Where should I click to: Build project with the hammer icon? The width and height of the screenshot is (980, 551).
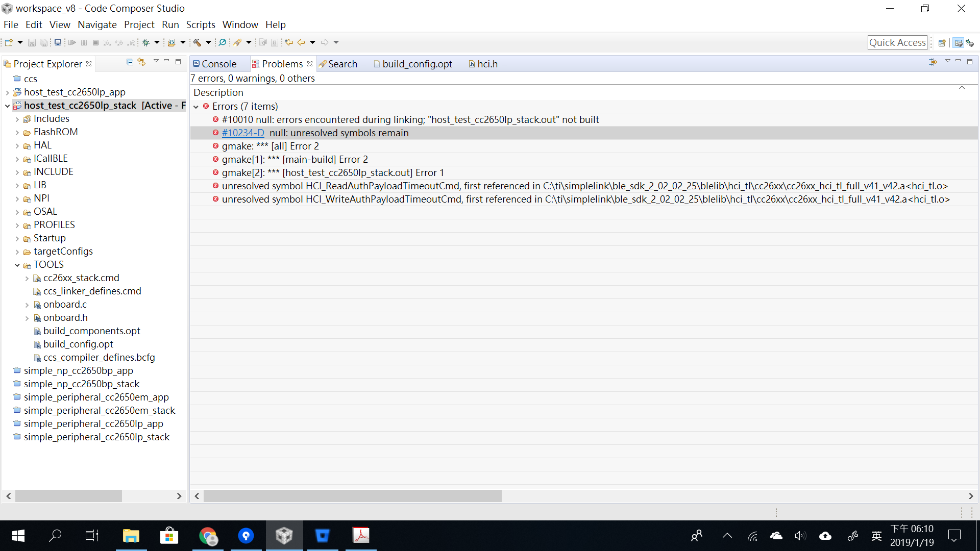197,42
